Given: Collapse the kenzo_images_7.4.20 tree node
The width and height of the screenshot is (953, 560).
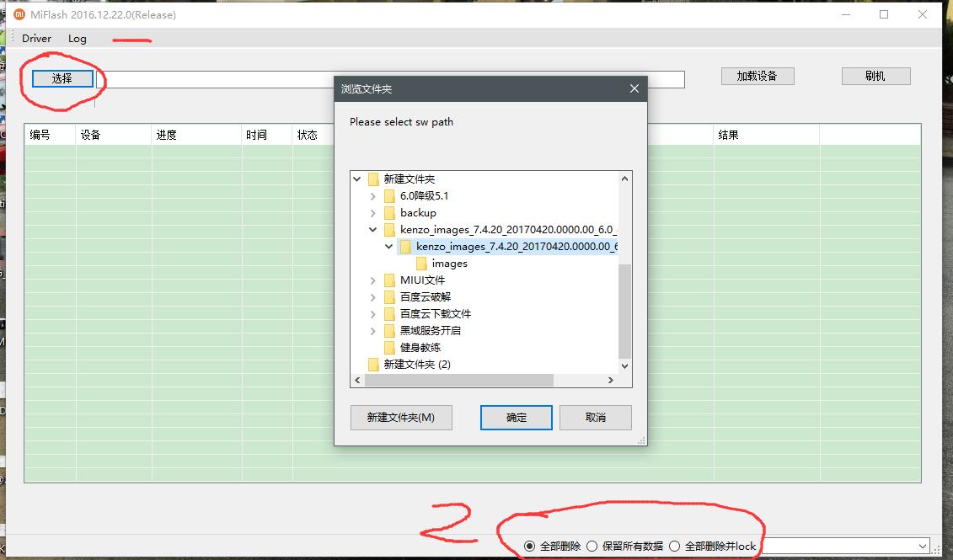Looking at the screenshot, I should [x=373, y=229].
